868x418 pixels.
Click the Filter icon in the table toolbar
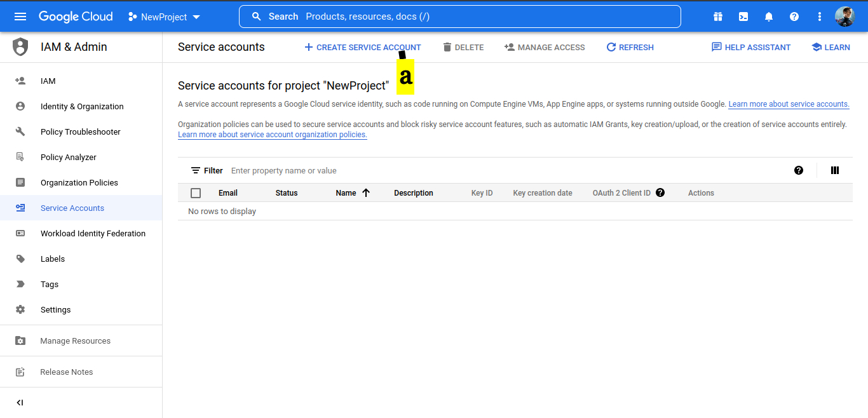click(196, 170)
